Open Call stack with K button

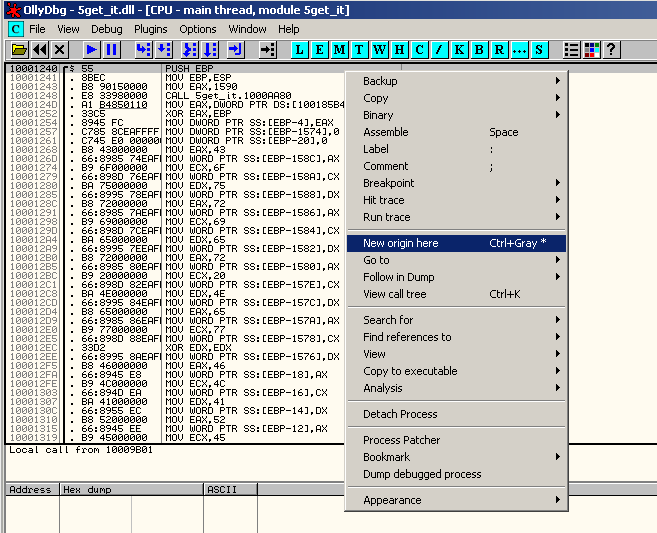pos(460,49)
